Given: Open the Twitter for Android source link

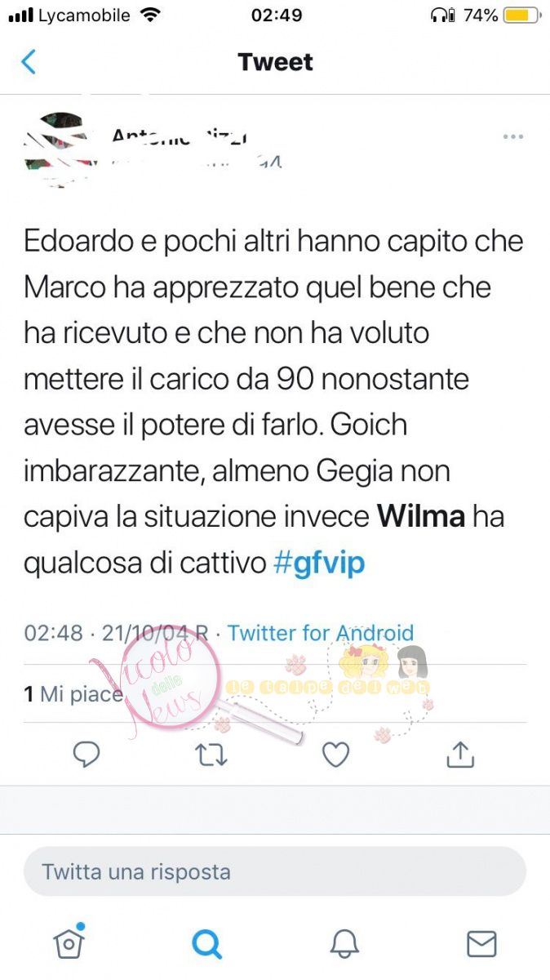Looking at the screenshot, I should click(320, 633).
